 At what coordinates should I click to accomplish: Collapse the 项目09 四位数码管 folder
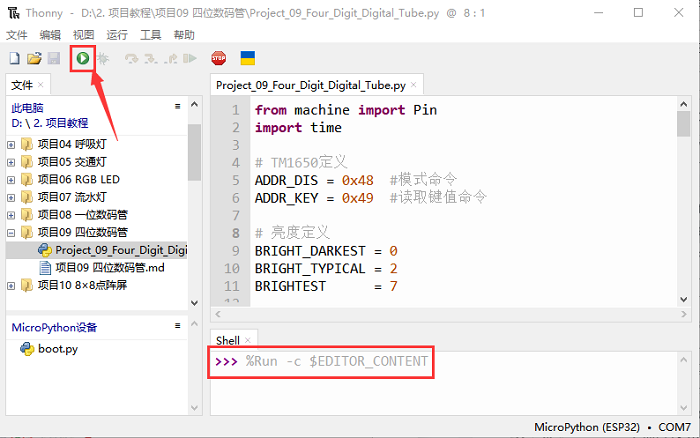tap(12, 232)
